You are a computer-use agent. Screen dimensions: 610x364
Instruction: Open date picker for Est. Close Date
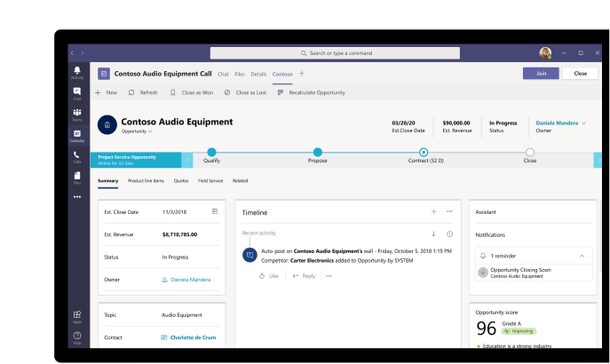pyautogui.click(x=215, y=211)
